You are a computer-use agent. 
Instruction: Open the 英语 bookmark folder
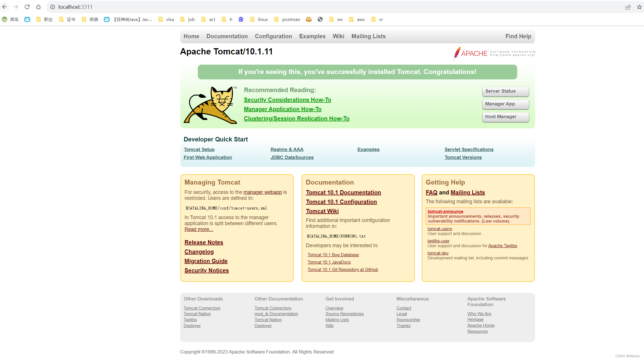click(90, 19)
